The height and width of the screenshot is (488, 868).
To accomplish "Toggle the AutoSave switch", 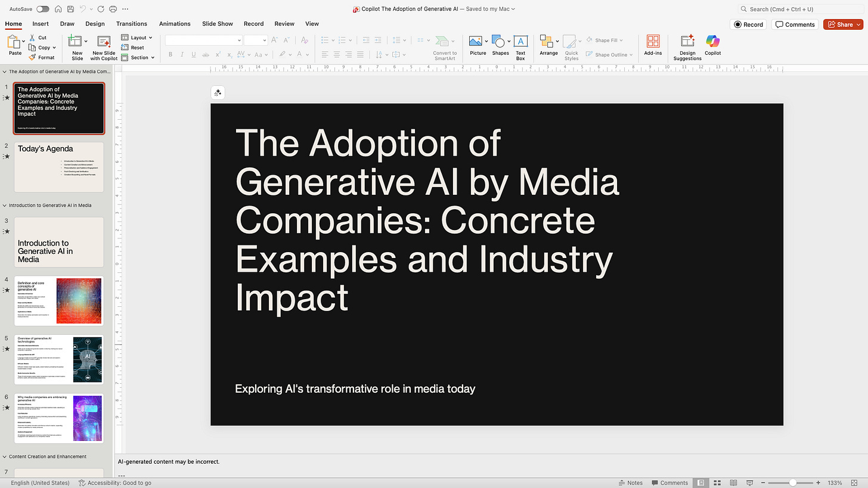I will [43, 9].
